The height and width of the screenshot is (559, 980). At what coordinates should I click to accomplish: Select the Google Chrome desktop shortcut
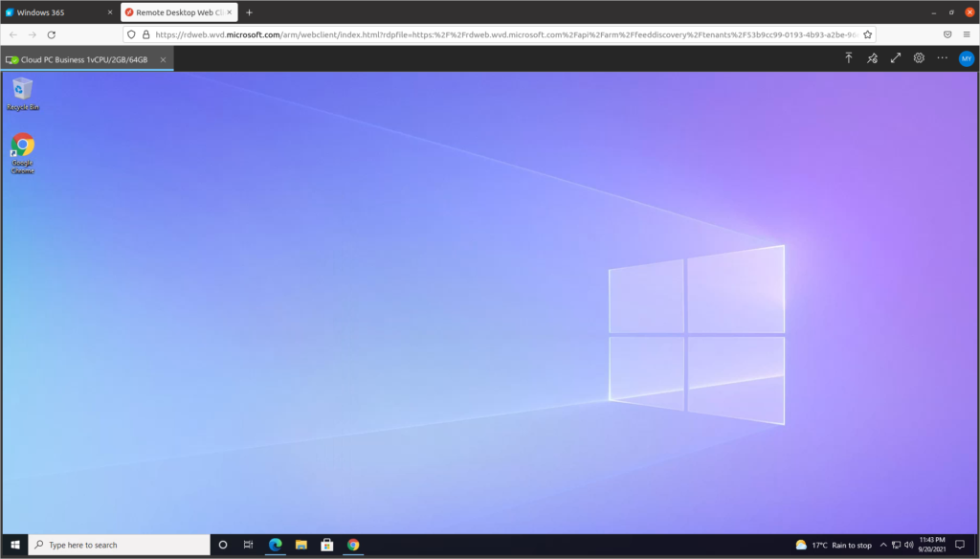click(x=23, y=153)
